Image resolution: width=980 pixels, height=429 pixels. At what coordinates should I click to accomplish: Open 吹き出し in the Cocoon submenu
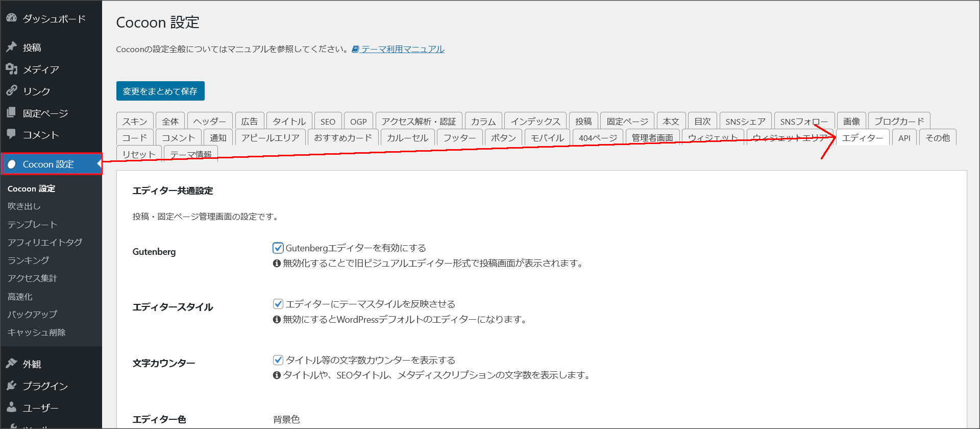[24, 206]
